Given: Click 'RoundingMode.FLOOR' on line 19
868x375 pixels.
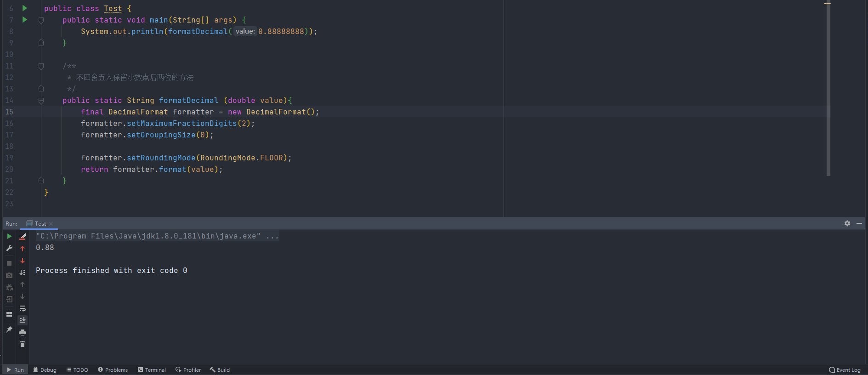Looking at the screenshot, I should (242, 158).
